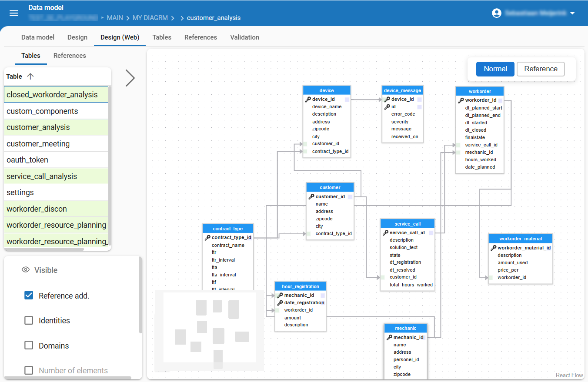Screen dimensions: 588x382
Task: Click the Reference mode button
Action: tap(541, 69)
